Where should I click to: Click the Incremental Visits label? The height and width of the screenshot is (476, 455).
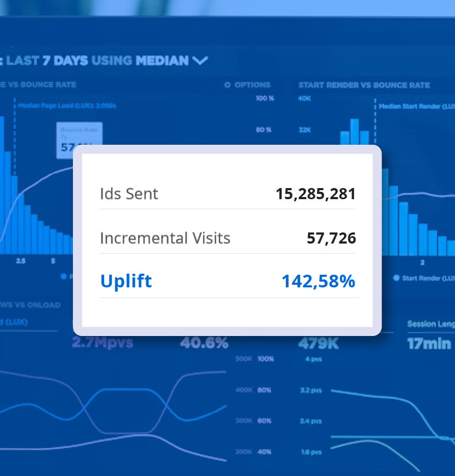click(x=165, y=238)
